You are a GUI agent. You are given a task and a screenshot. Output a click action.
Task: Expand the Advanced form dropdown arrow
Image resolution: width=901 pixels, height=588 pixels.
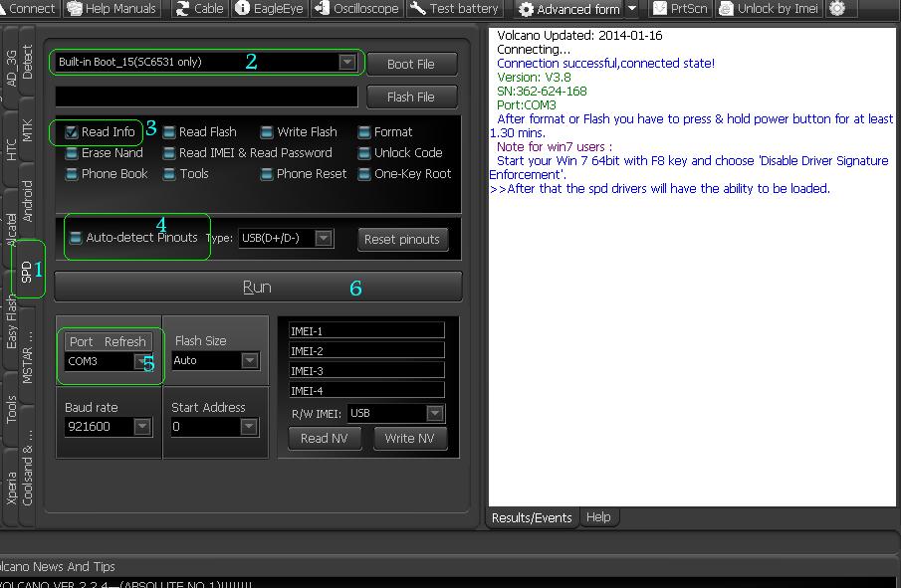tap(632, 9)
